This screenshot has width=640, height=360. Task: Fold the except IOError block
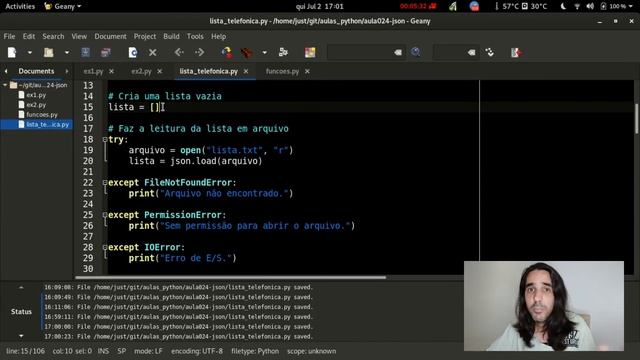105,247
